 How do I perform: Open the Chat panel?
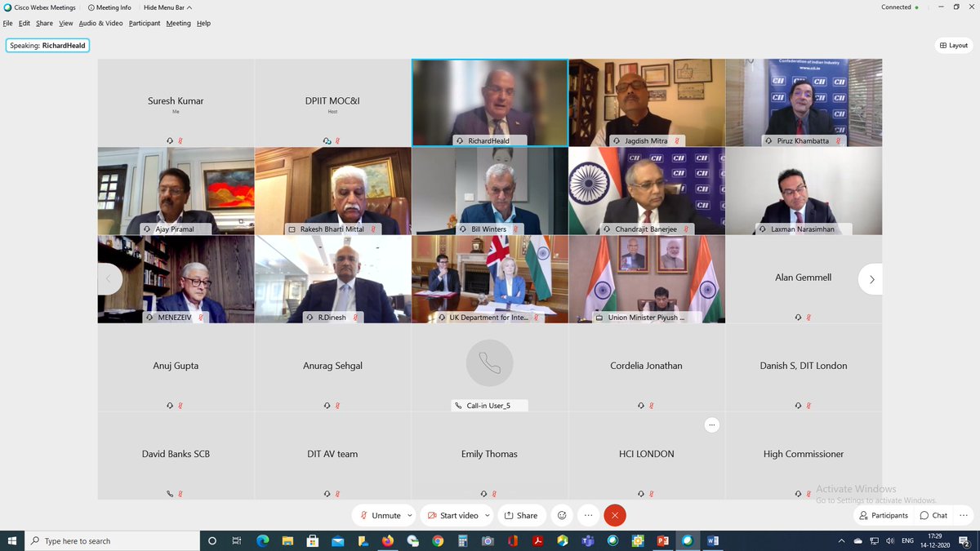(x=933, y=515)
